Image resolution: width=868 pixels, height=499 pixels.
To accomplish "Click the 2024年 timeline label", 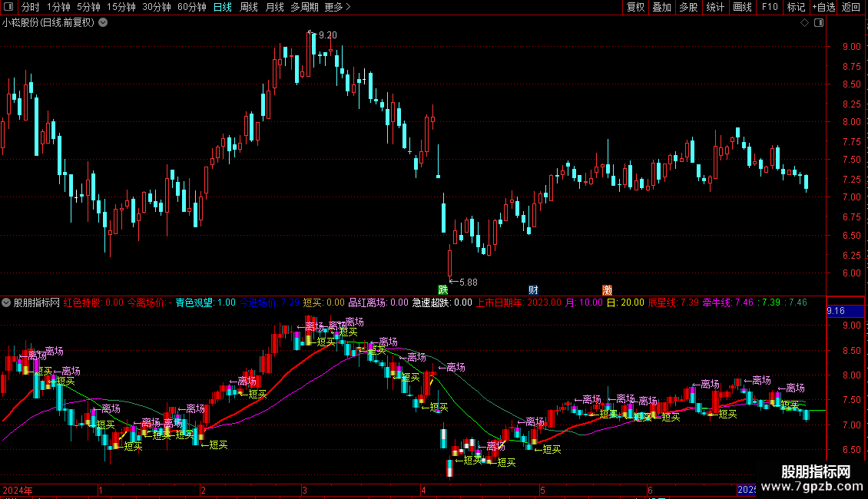I will (x=17, y=490).
